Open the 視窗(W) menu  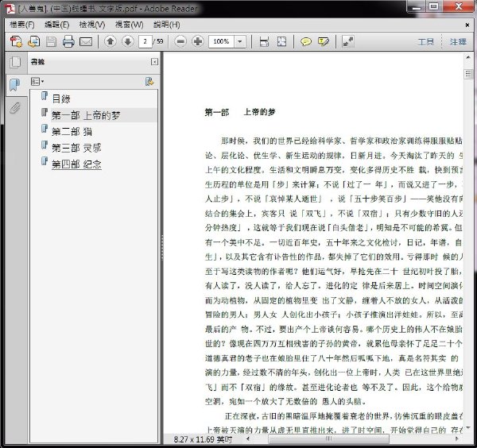pos(130,25)
